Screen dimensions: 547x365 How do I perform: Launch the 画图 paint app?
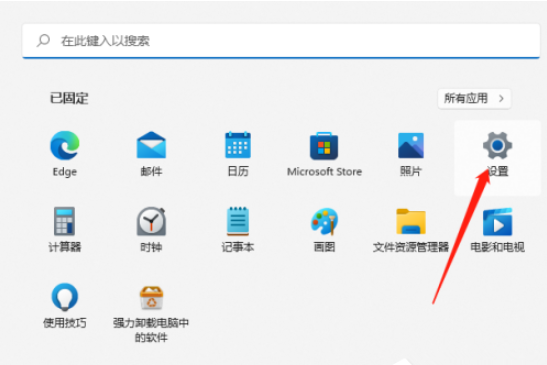point(324,221)
